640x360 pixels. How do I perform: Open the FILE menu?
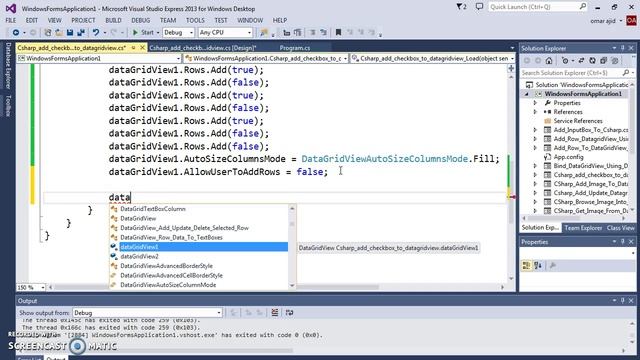pyautogui.click(x=11, y=20)
